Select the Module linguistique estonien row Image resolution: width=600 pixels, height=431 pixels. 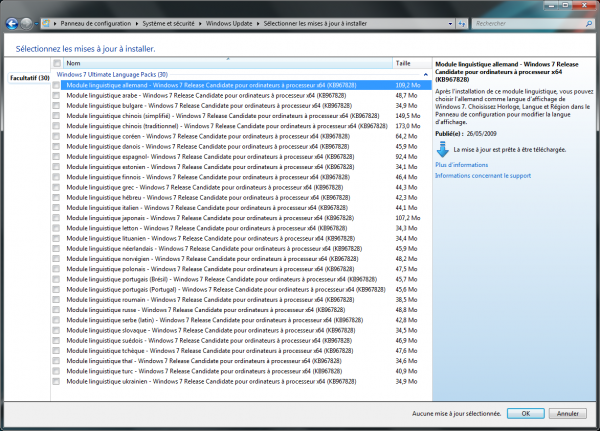[241, 167]
